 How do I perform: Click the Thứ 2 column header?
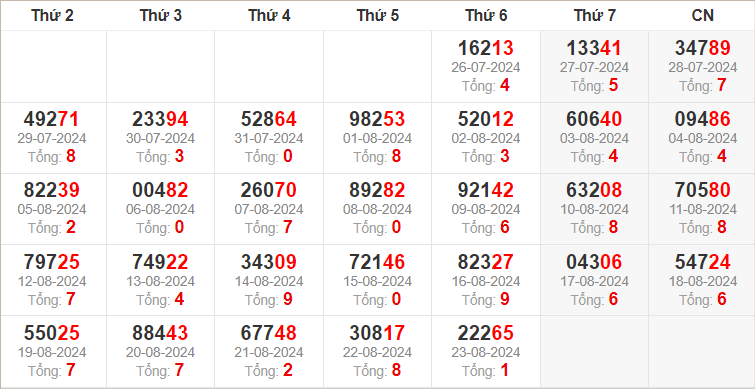click(52, 16)
